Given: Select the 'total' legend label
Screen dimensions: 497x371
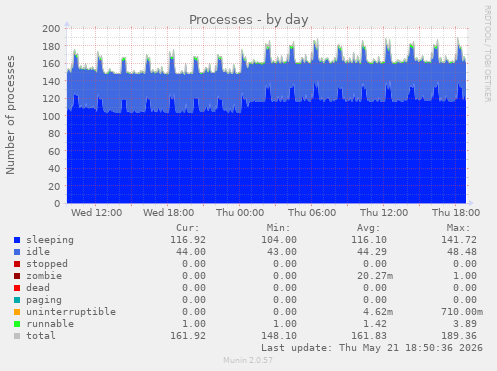Looking at the screenshot, I should [41, 336].
